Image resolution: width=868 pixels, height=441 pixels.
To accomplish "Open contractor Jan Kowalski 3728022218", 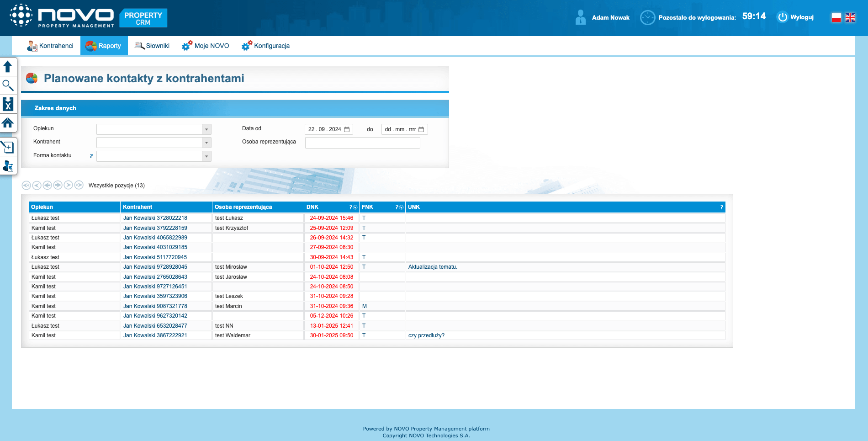I will (x=155, y=218).
